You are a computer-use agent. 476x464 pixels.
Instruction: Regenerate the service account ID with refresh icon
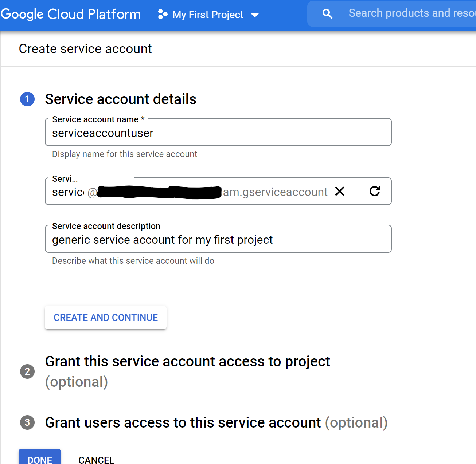click(375, 191)
